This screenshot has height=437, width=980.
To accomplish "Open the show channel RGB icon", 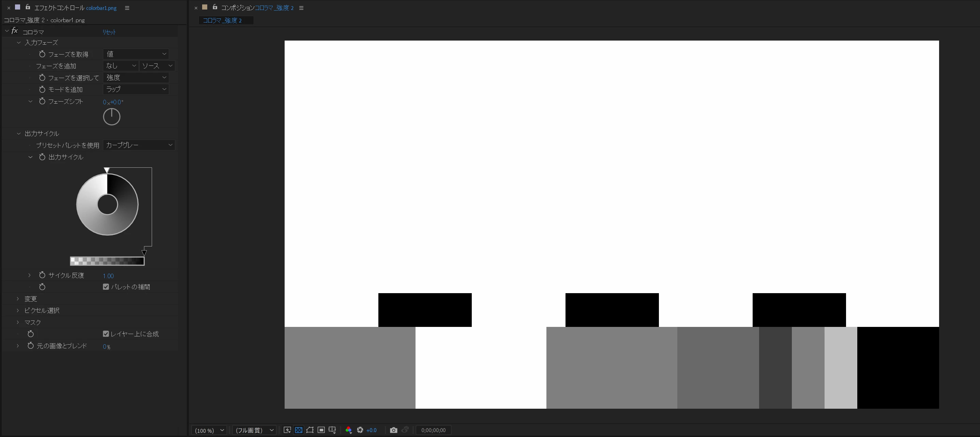I will point(348,430).
